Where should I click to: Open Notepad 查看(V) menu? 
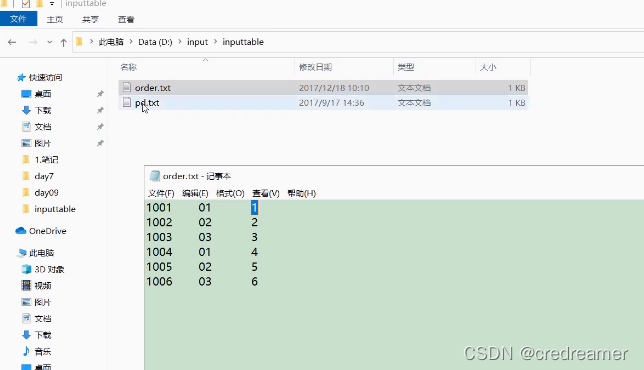click(x=266, y=193)
